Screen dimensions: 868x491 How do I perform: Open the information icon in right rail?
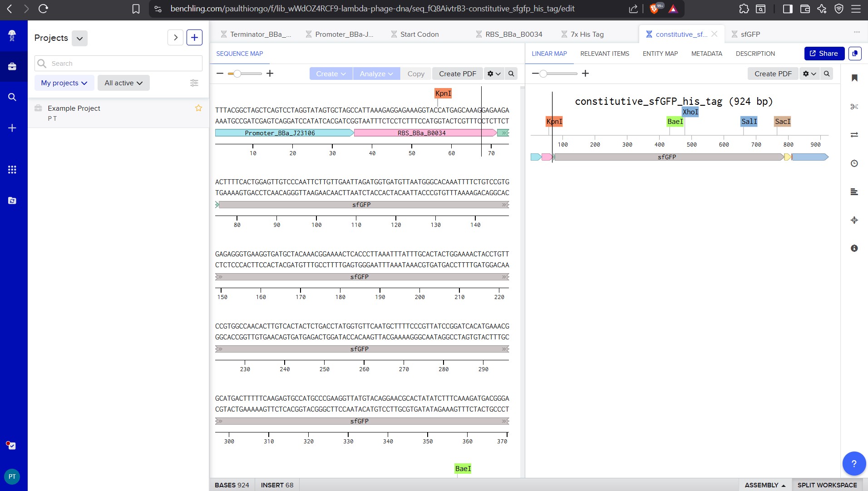point(854,248)
